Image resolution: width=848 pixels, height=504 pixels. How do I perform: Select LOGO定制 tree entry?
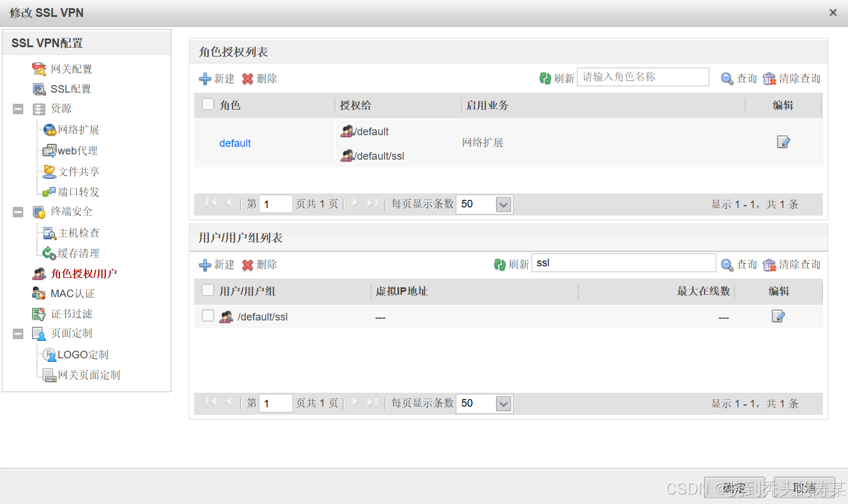point(83,355)
